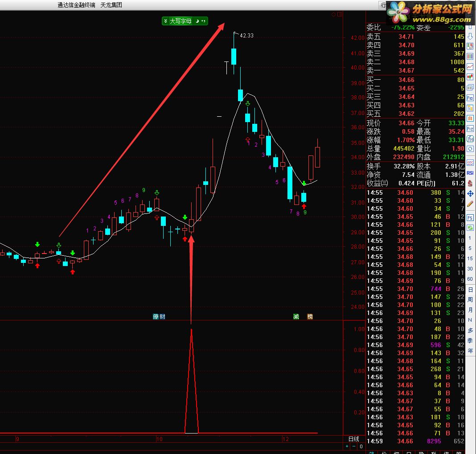The image size is (476, 454).
Task: Click the 总量 value 445402
Action: coord(404,148)
